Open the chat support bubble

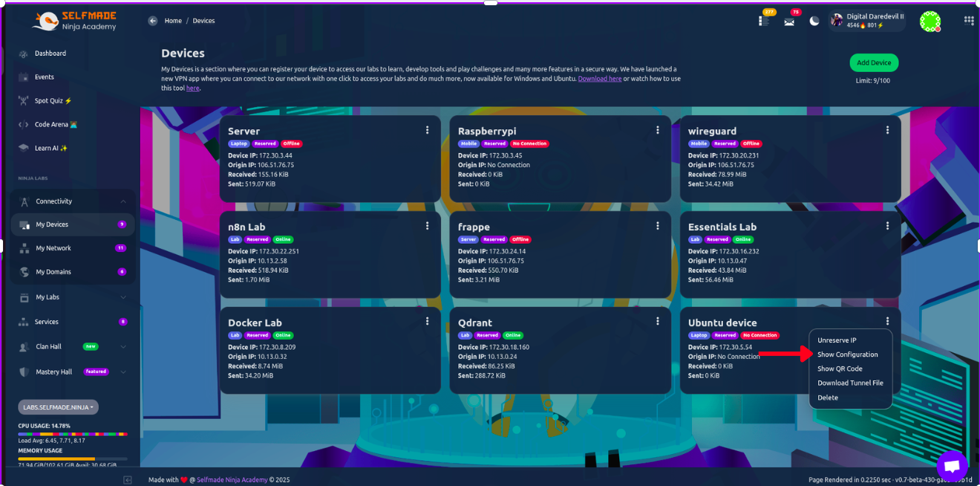tap(951, 466)
